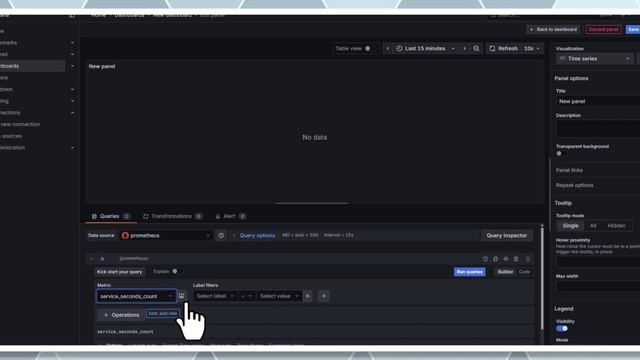Open the prometheus data source dropdown
This screenshot has height=360, width=640.
pos(166,236)
